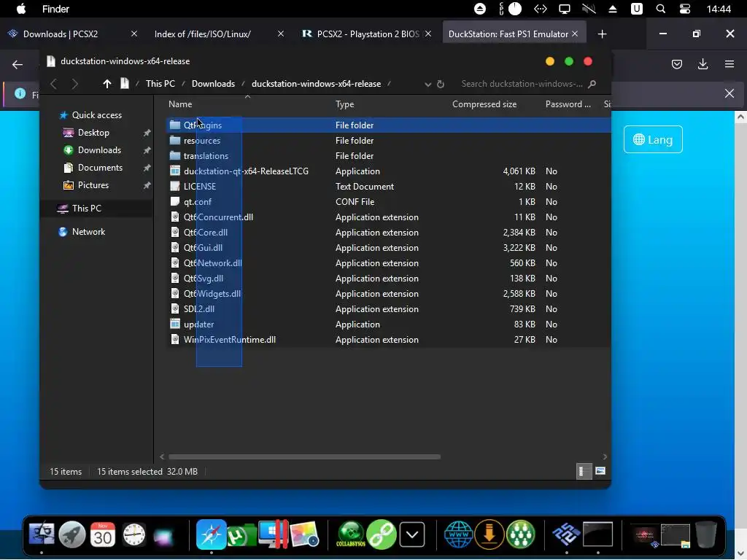Screen dimensions: 747x560
Task: Select Network in the sidebar
Action: 88,232
